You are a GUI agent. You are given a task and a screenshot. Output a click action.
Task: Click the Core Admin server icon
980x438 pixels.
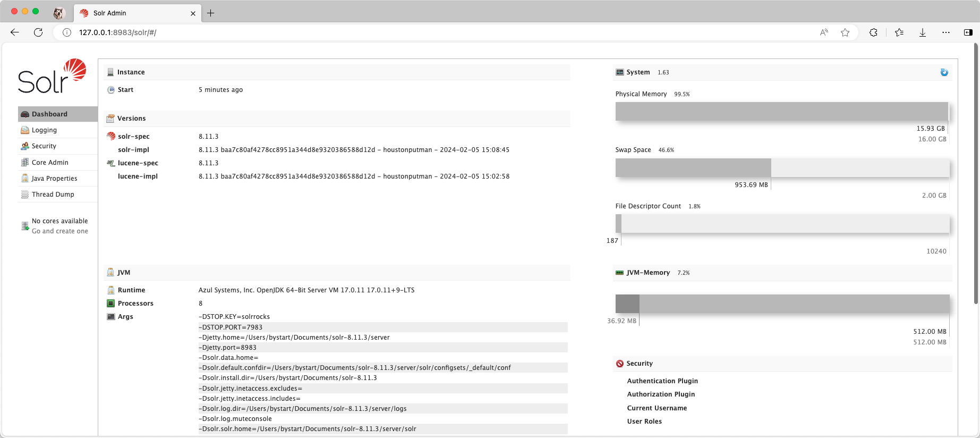tap(25, 163)
